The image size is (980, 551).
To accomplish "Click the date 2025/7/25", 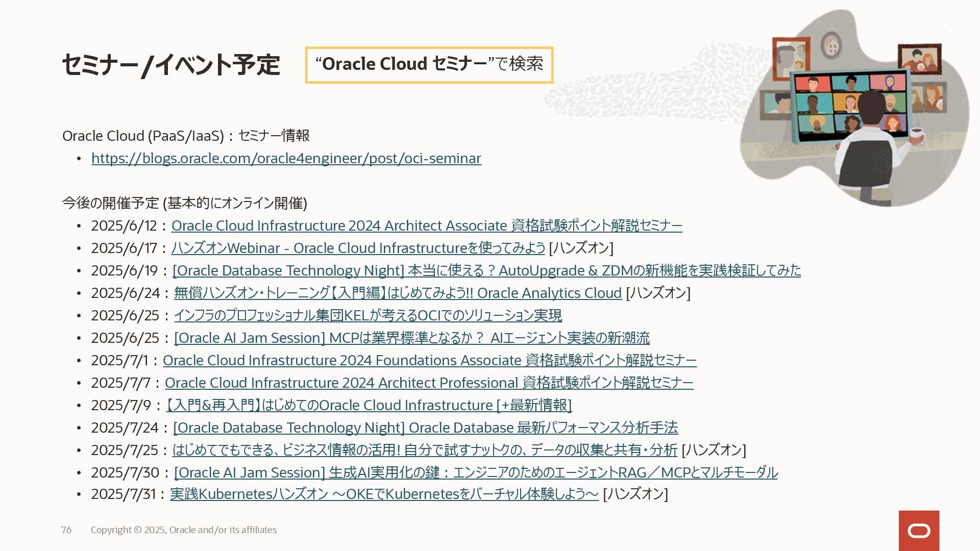I will pyautogui.click(x=125, y=450).
